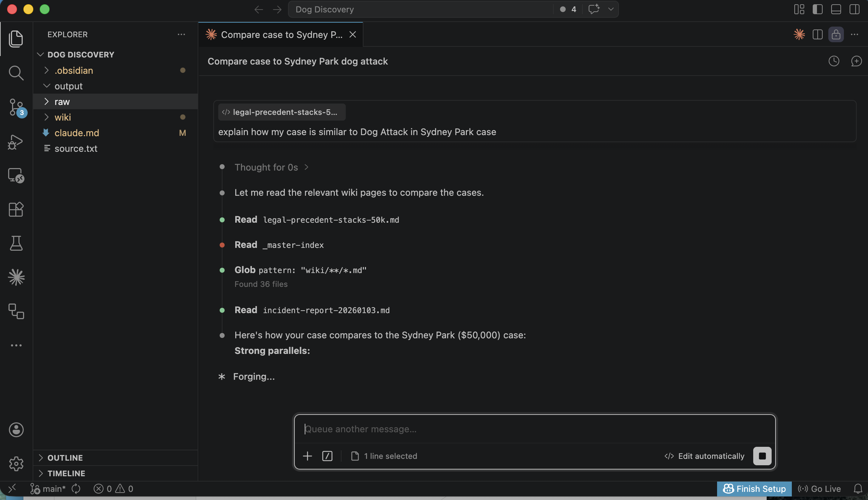Open Claude Code panel from activity bar
The width and height of the screenshot is (868, 500).
point(16,277)
